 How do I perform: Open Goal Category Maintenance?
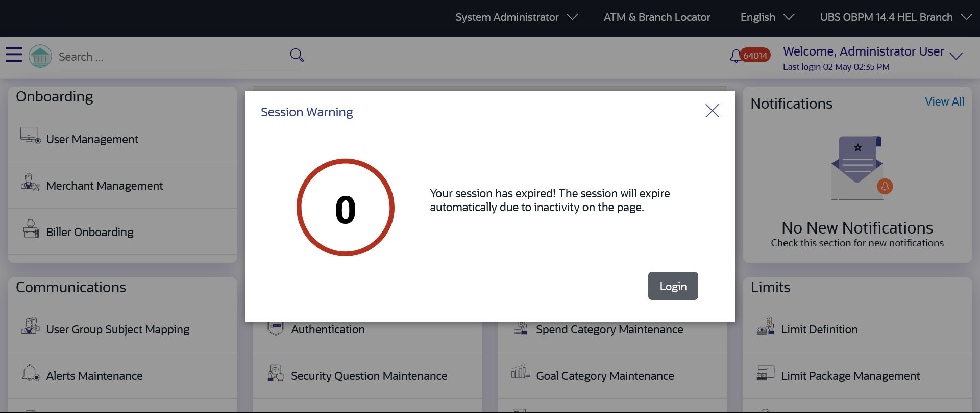(605, 376)
